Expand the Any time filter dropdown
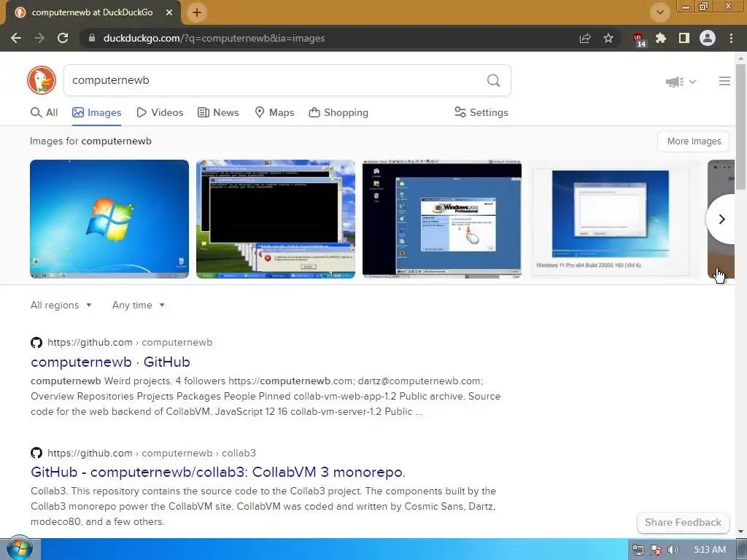The width and height of the screenshot is (747, 560). pos(139,306)
